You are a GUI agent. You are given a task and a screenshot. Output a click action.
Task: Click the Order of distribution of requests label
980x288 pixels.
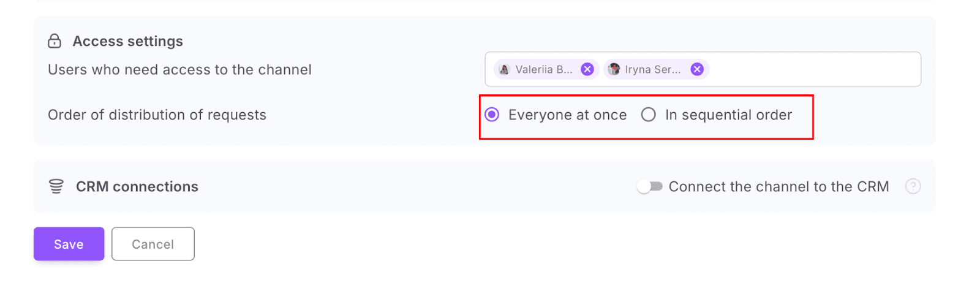[x=157, y=115]
